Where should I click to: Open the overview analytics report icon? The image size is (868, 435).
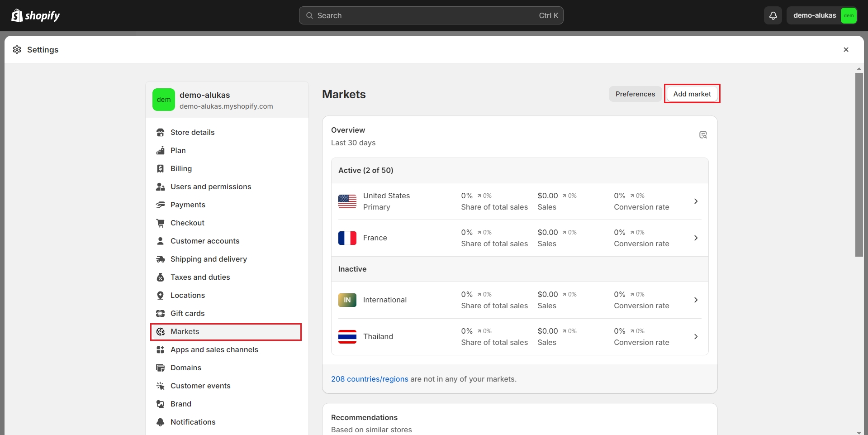coord(703,135)
